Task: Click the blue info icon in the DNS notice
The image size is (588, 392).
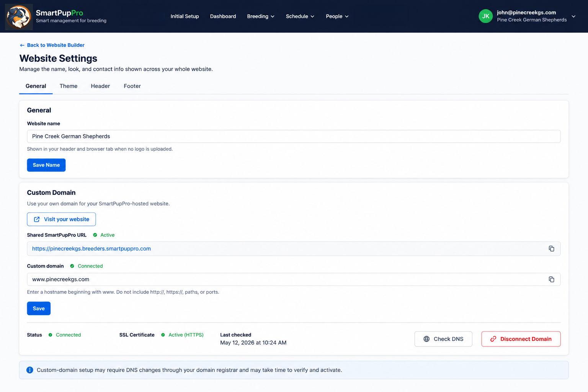Action: click(x=29, y=370)
